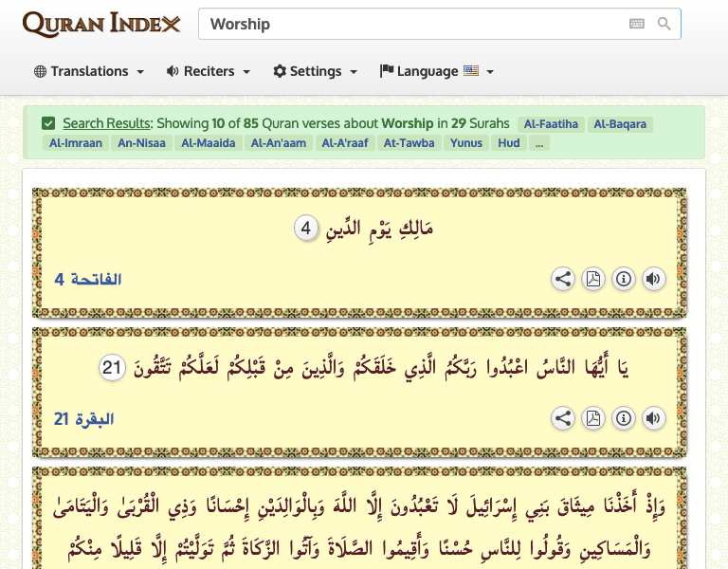Export Al-Faatiha verse 4 as PDF
Image resolution: width=728 pixels, height=569 pixels.
coord(592,279)
